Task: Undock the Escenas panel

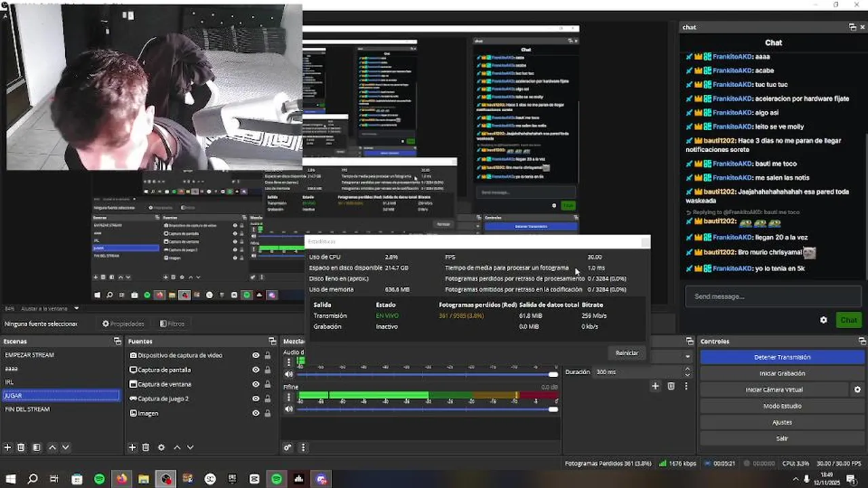Action: [117, 342]
